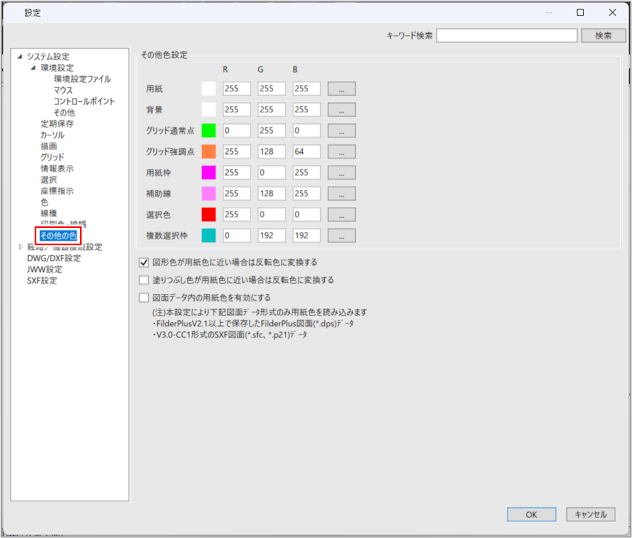Open color picker button for 用紙 row
632x538 pixels.
coord(341,88)
